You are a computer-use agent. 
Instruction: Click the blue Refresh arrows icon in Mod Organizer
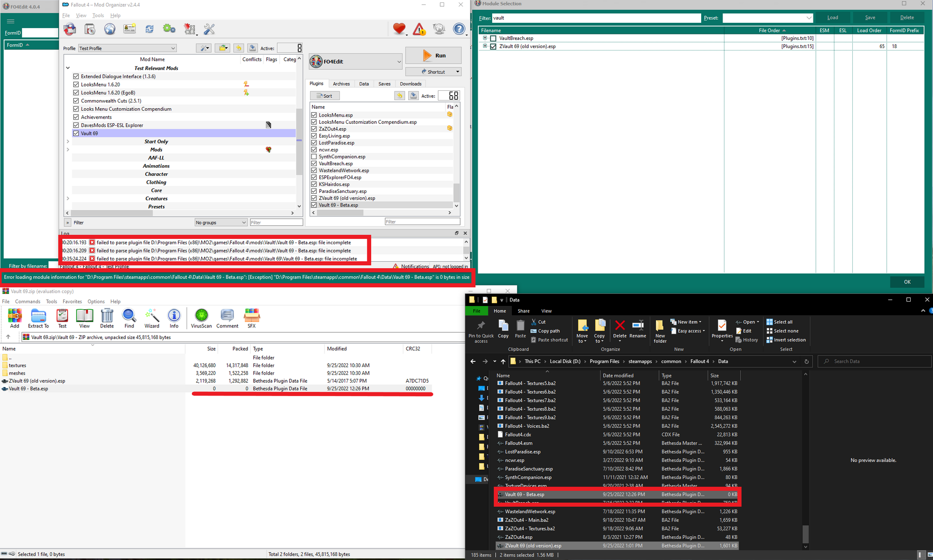tap(150, 29)
